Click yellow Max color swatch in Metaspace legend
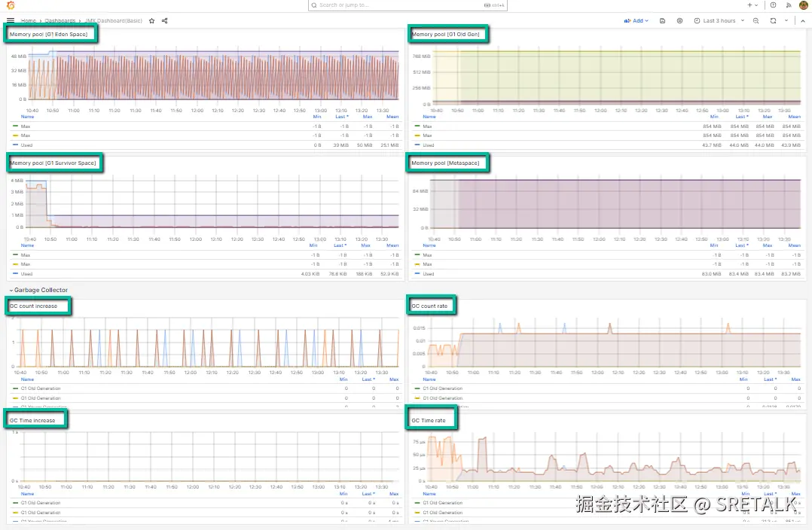The width and height of the screenshot is (812, 530). (x=417, y=264)
